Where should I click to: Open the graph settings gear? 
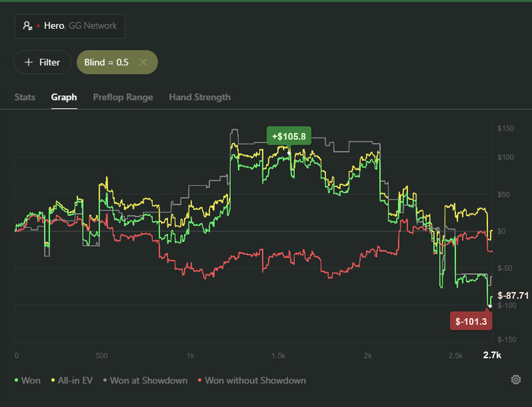[516, 380]
